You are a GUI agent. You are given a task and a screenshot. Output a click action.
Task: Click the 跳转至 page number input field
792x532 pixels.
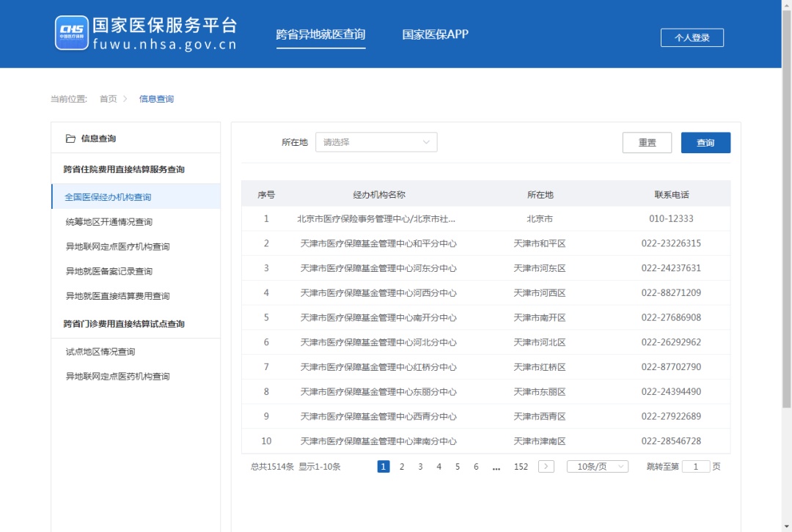coord(695,467)
